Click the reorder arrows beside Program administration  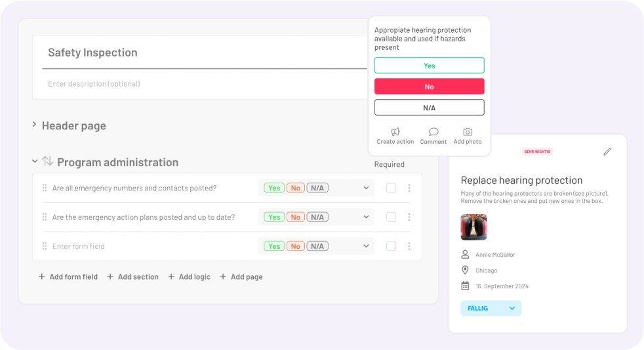click(x=47, y=162)
